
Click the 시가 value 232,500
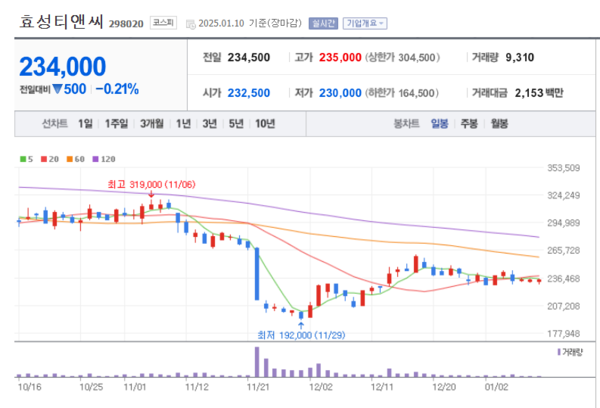point(249,93)
